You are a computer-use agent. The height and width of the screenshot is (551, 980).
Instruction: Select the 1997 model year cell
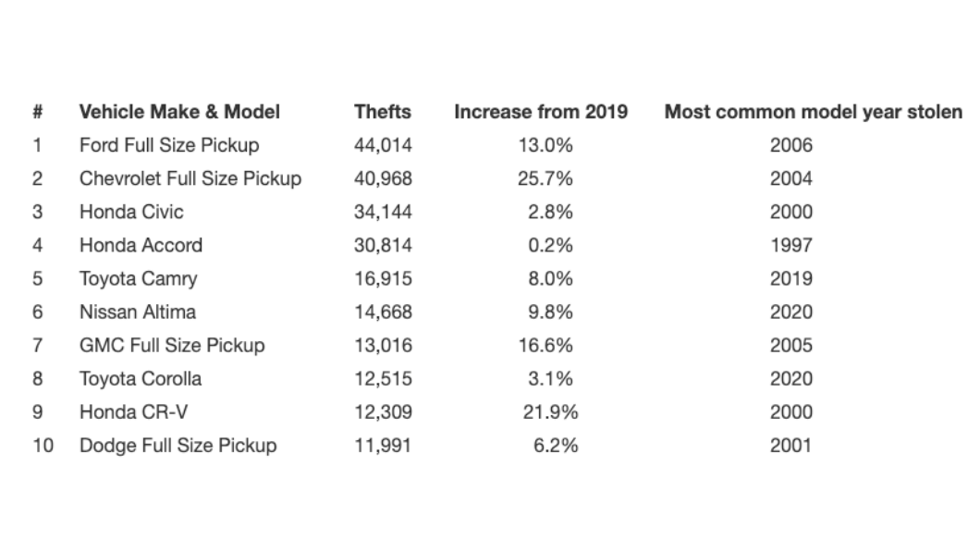tap(791, 246)
